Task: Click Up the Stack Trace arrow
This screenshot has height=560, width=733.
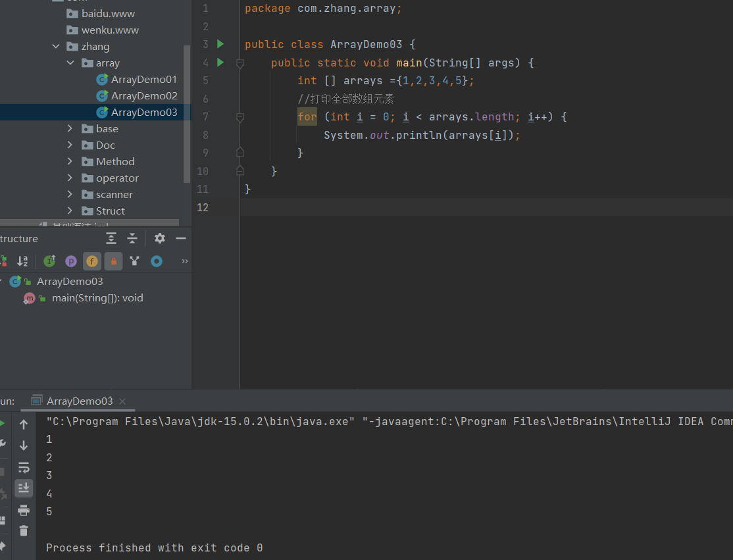Action: point(24,424)
